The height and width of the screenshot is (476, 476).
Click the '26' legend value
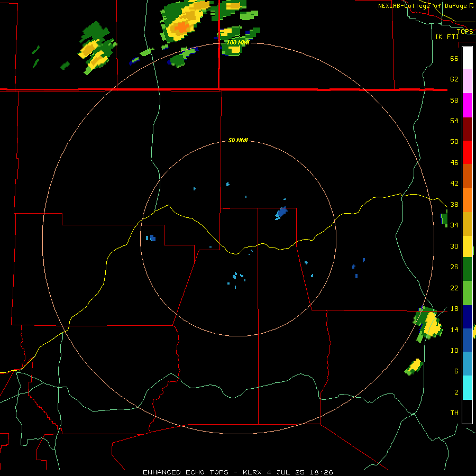[454, 267]
